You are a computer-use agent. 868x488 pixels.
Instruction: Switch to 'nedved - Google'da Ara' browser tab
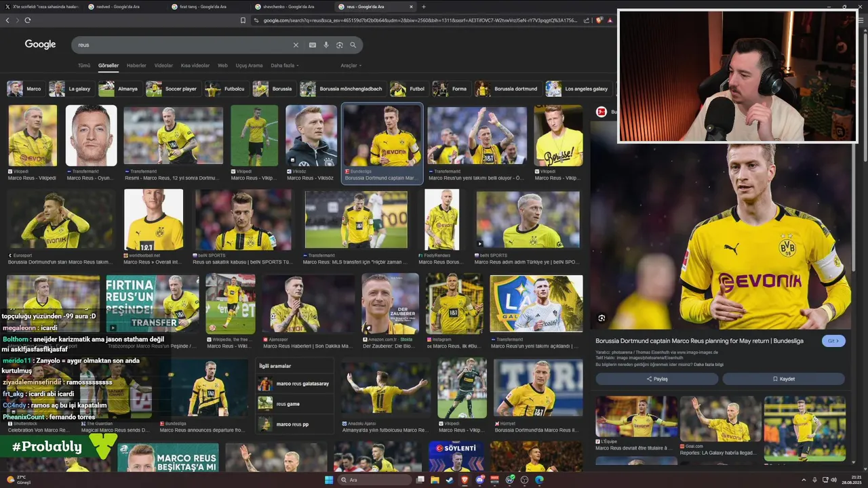click(126, 7)
